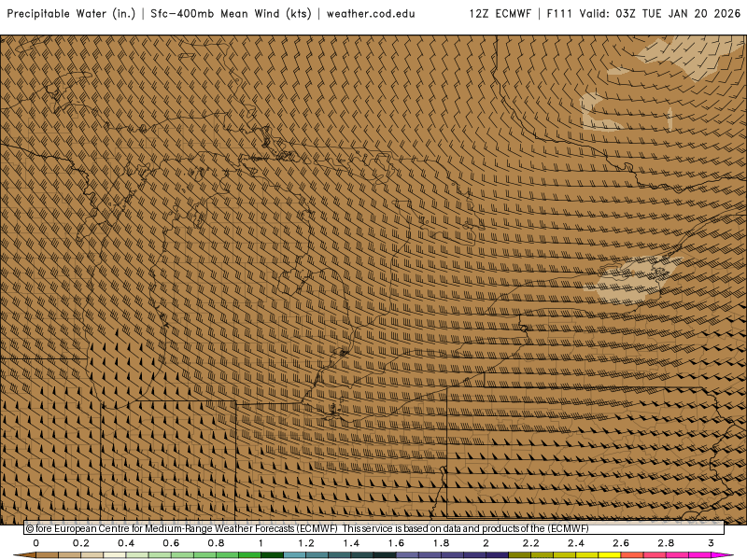Click the weather.cod.edu site label

[x=371, y=14]
